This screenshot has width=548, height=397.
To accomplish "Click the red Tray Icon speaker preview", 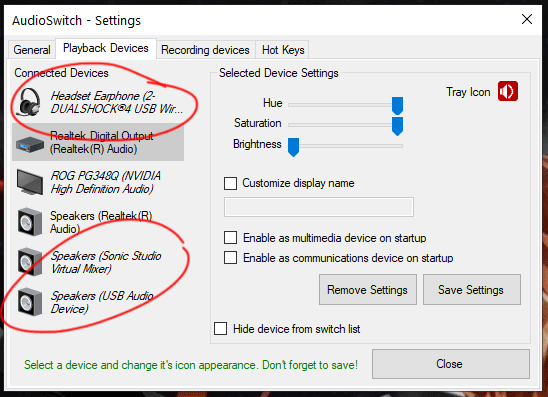I will [508, 91].
